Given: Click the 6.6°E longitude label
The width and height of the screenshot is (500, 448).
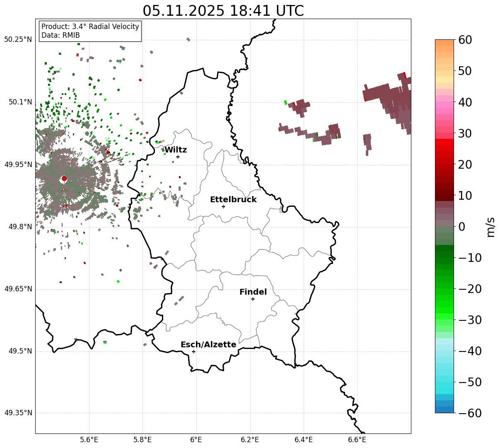Looking at the screenshot, I should (x=357, y=440).
